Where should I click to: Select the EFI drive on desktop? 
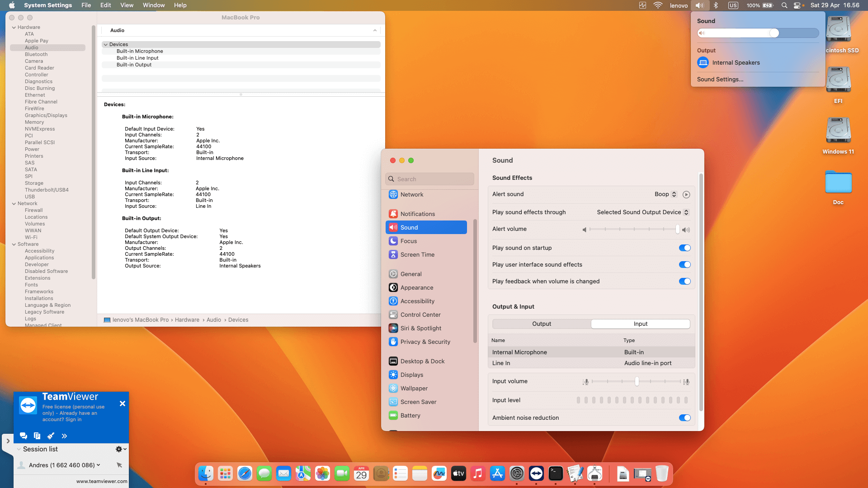coord(838,85)
